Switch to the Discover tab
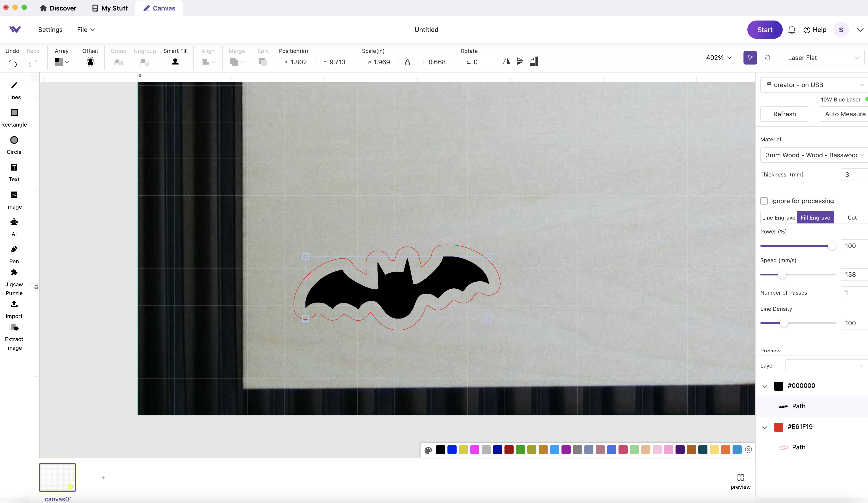Viewport: 868px width, 503px height. tap(58, 8)
